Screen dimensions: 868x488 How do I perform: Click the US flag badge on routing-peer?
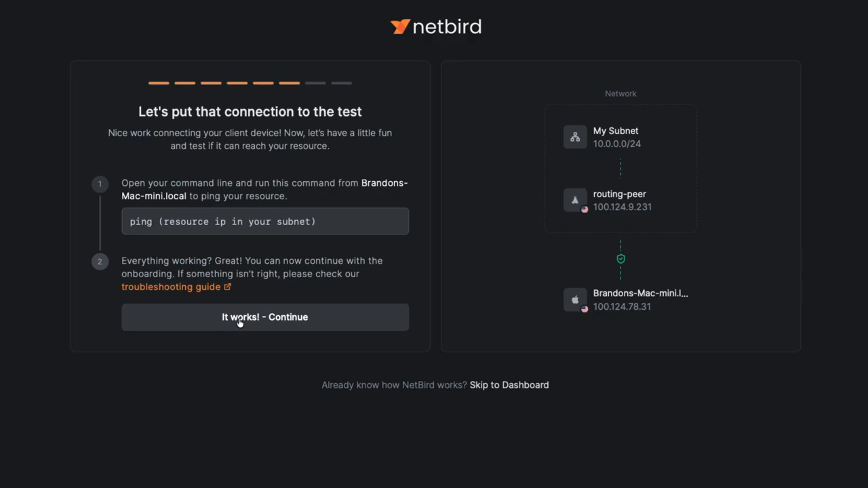point(585,209)
